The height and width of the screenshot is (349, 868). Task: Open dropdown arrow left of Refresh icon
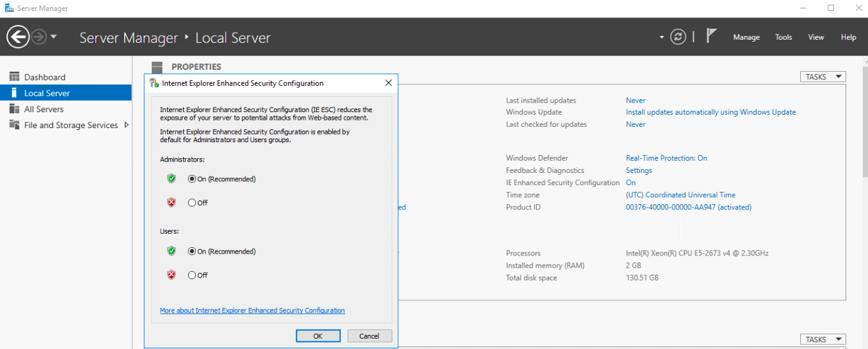[662, 37]
